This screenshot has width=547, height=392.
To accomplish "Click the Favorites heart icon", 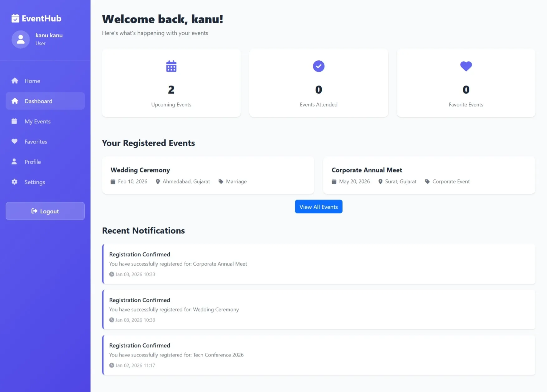I will pyautogui.click(x=14, y=141).
